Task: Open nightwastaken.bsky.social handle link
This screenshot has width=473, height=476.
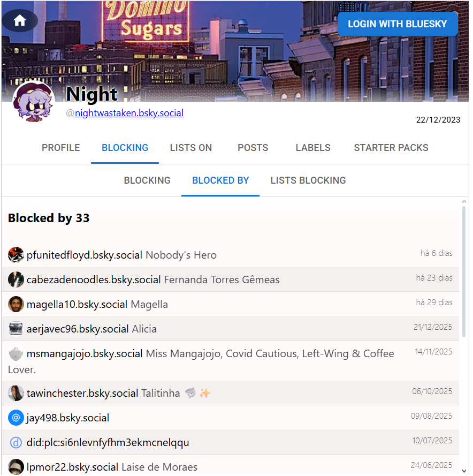Action: coord(129,113)
